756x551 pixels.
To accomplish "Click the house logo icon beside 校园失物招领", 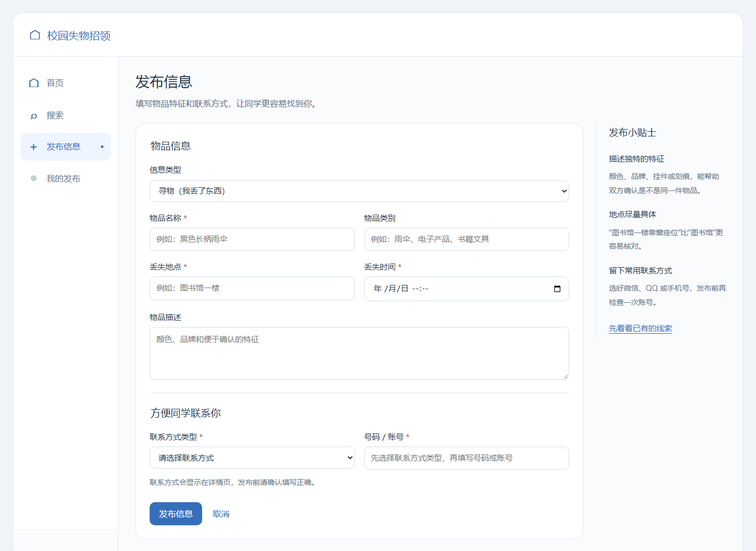I will 35,35.
